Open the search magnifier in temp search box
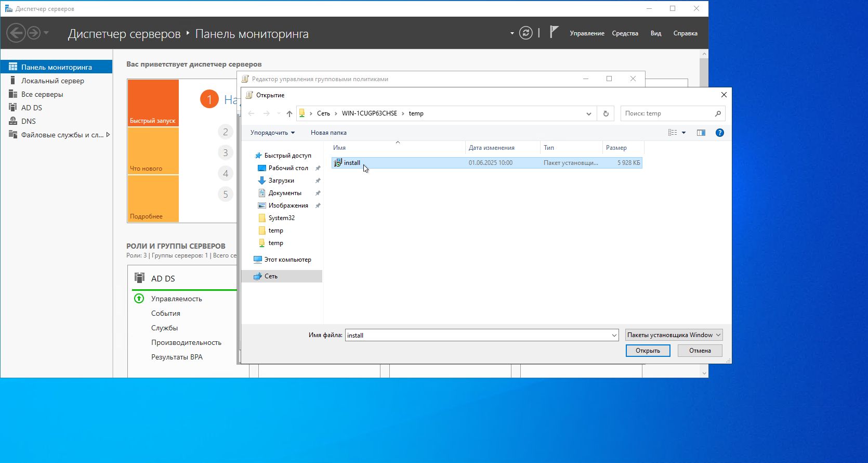 (x=718, y=113)
